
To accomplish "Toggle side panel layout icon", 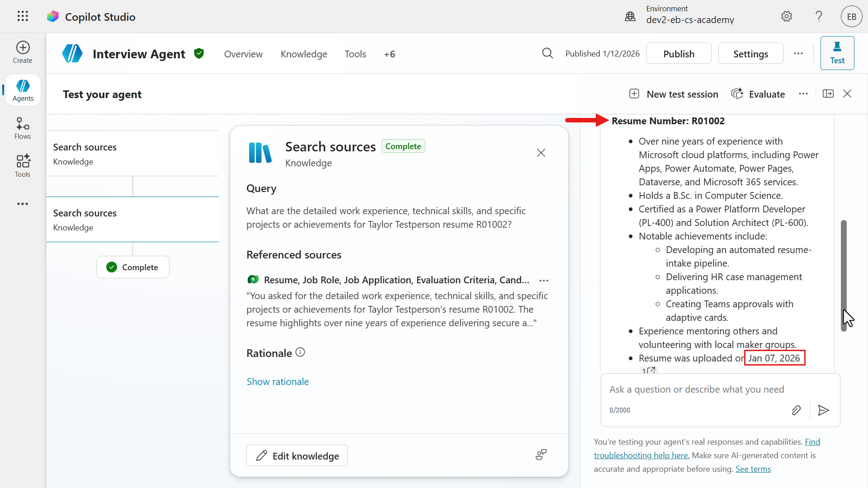I will [x=828, y=94].
